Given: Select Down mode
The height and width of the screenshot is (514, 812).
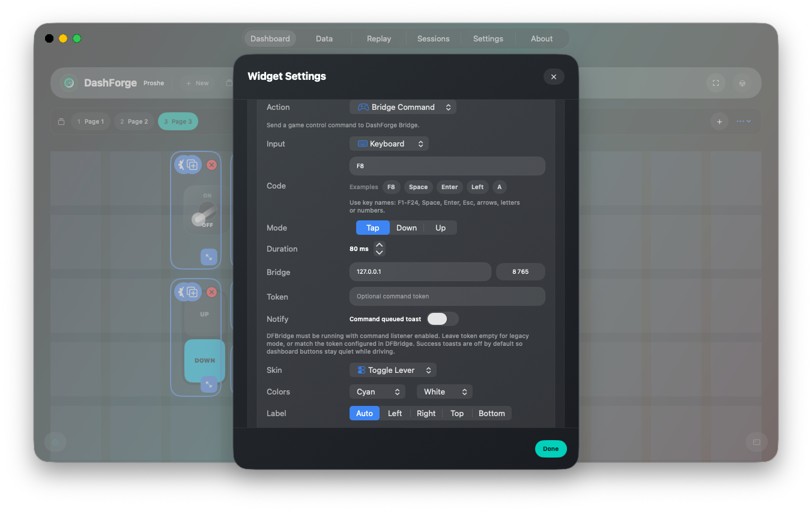Looking at the screenshot, I should click(x=407, y=228).
